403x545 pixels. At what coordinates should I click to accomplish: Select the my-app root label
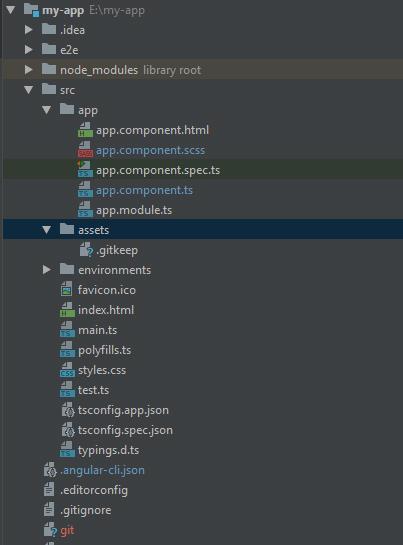coord(63,10)
